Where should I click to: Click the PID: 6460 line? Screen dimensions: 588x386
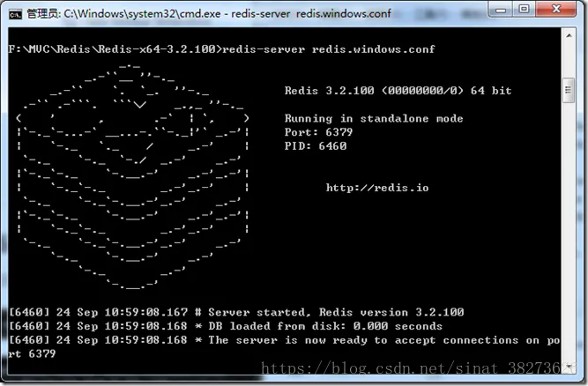point(316,145)
